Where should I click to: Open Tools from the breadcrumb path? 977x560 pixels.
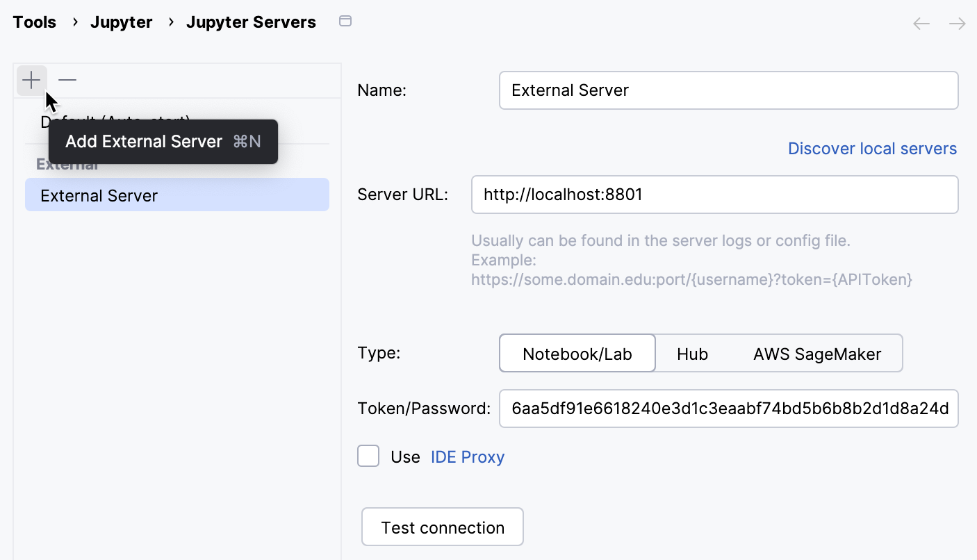tap(34, 22)
